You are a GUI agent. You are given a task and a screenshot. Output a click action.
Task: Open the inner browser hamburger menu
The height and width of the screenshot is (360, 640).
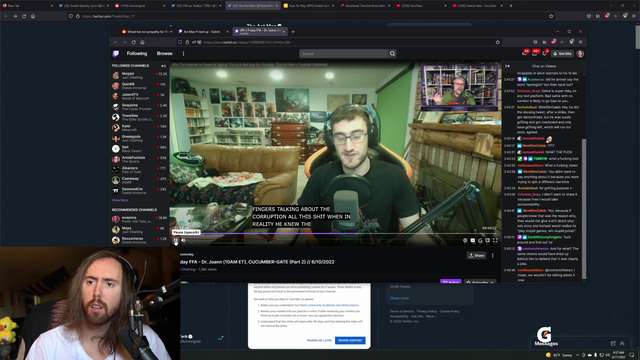pos(580,42)
